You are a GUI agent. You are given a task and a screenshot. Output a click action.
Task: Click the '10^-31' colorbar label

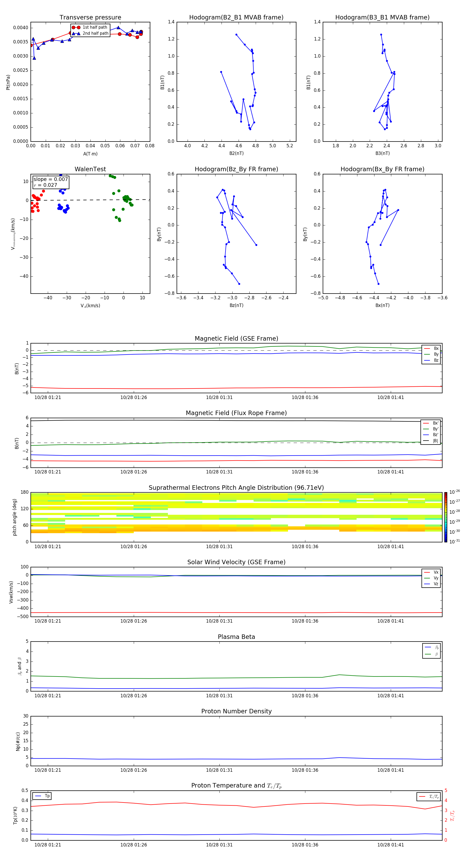click(455, 542)
